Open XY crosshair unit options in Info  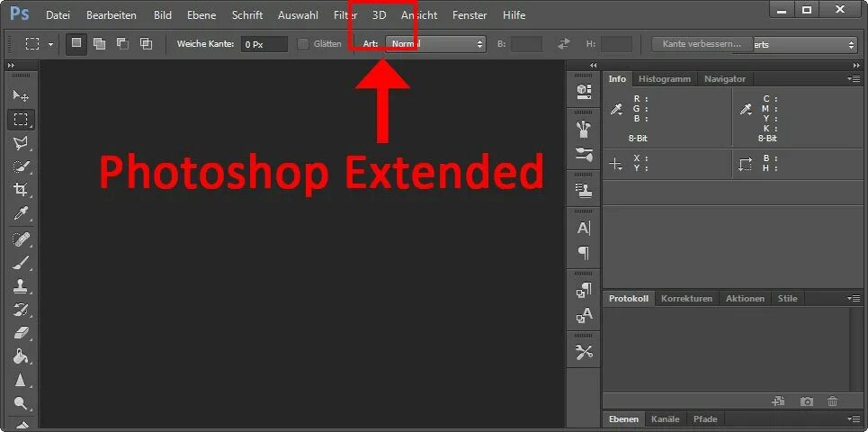(616, 164)
